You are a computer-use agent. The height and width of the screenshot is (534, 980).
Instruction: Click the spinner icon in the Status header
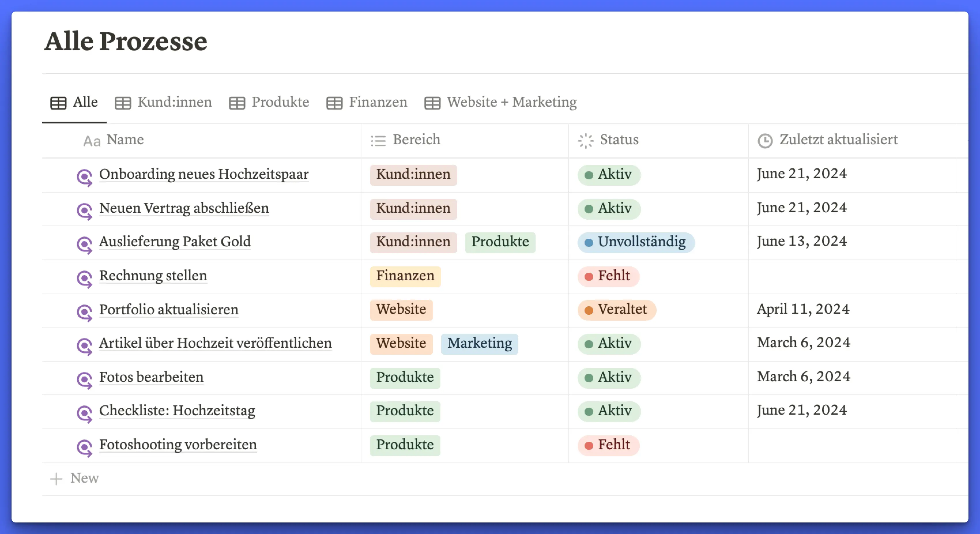pos(585,140)
